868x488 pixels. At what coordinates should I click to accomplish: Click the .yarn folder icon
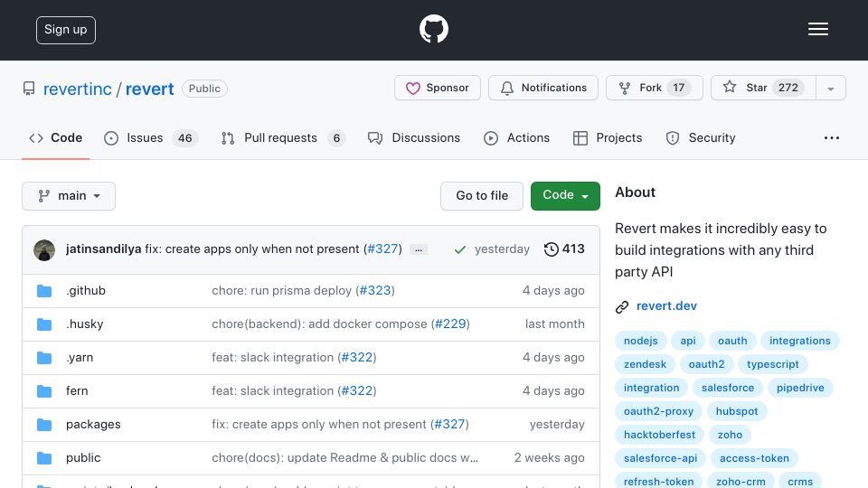44,358
